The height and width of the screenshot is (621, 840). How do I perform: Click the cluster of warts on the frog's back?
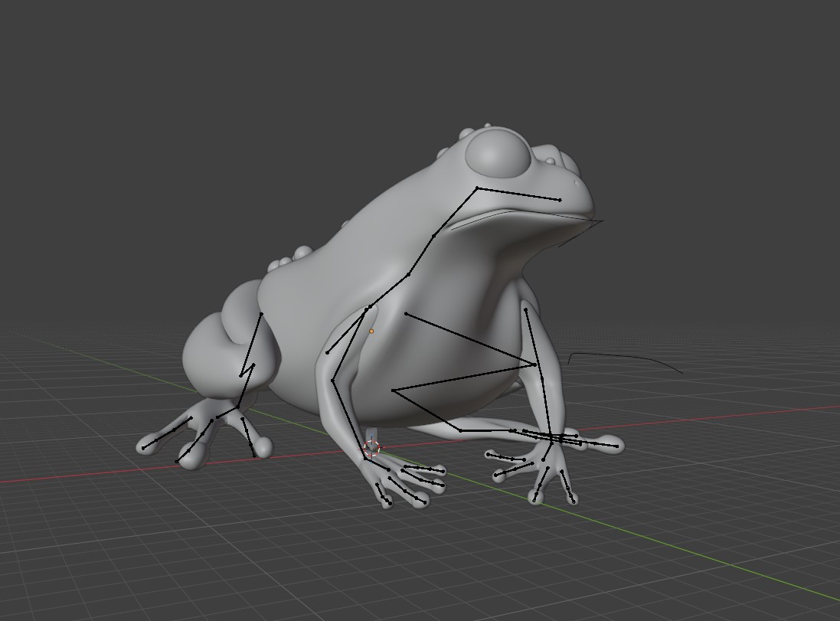pos(289,258)
